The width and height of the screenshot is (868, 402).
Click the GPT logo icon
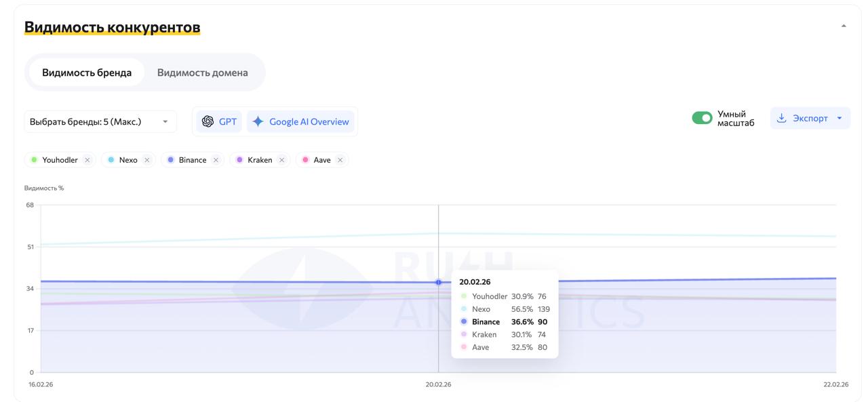208,122
